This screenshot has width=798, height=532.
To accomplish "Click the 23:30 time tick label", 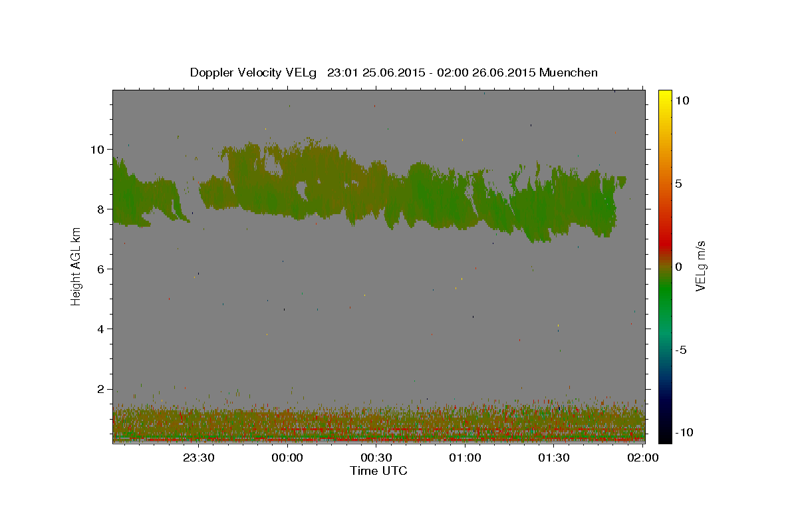I will [198, 458].
